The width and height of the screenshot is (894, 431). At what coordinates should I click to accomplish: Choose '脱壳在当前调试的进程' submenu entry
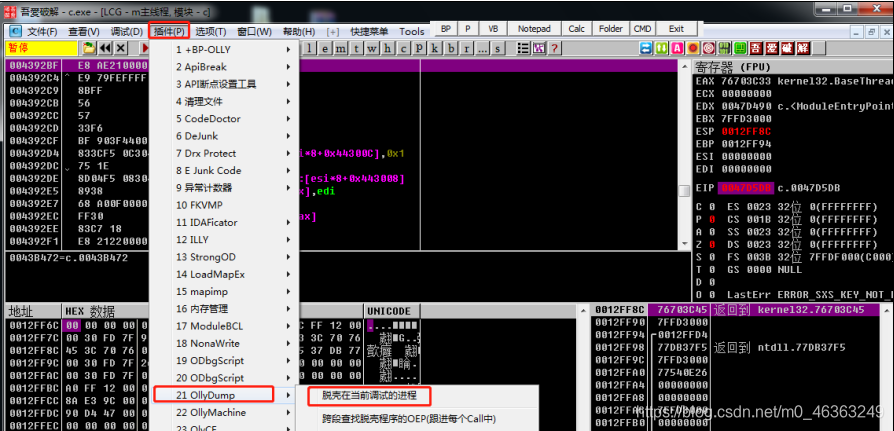pyautogui.click(x=369, y=395)
